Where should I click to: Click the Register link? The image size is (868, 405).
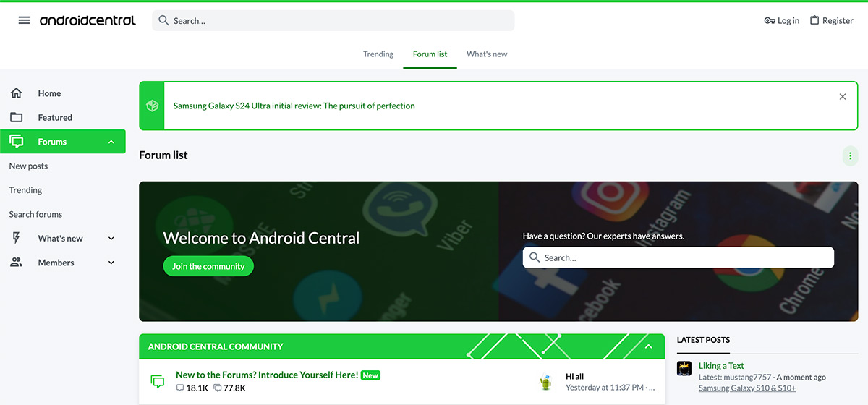click(832, 20)
